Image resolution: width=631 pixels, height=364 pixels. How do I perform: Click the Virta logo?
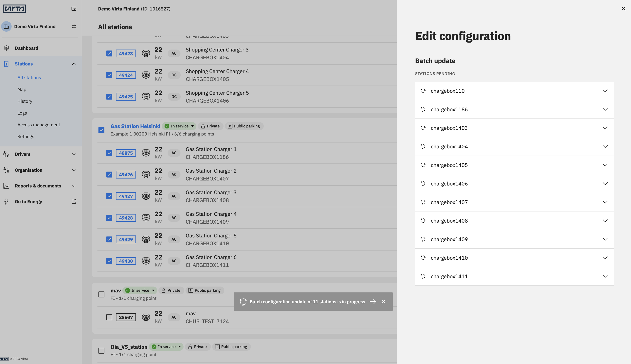(x=14, y=9)
